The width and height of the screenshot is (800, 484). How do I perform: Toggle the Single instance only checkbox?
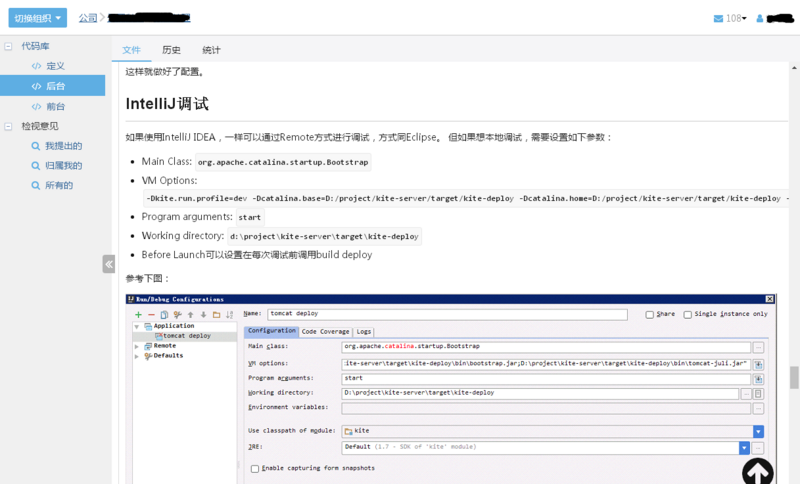(688, 315)
